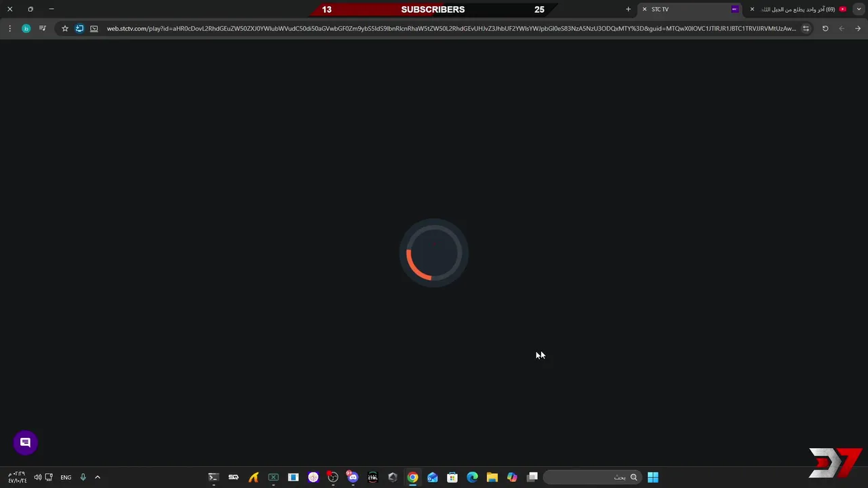The height and width of the screenshot is (488, 868).
Task: Launch Microsoft Edge from the taskbar
Action: [x=473, y=477]
